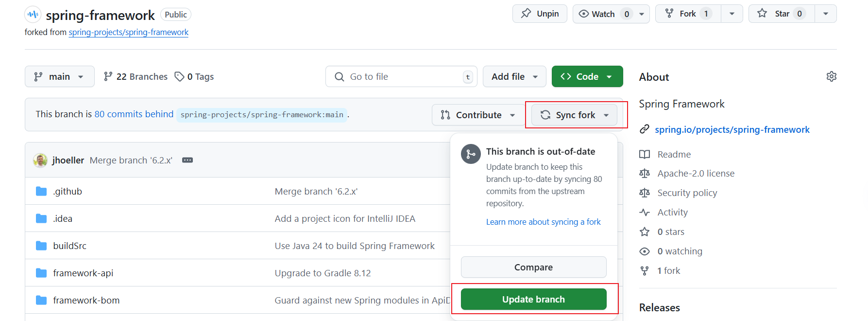Open the Add file dropdown
This screenshot has width=868, height=321.
tap(514, 76)
